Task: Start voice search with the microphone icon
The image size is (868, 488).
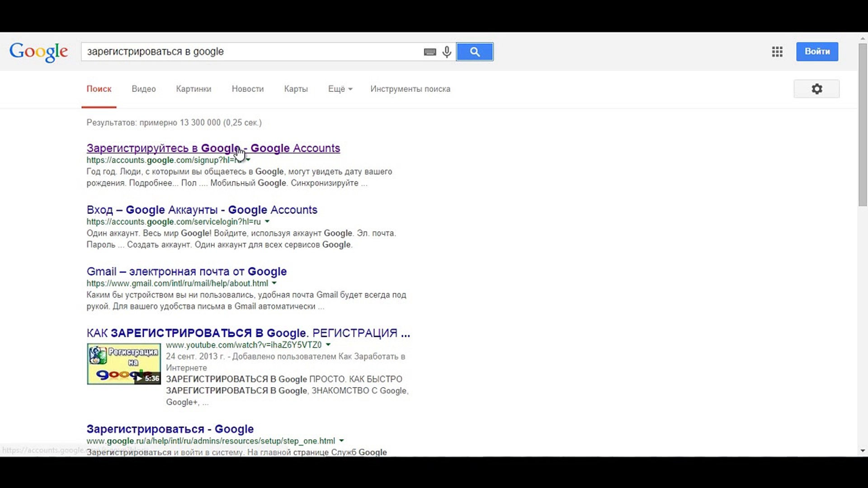Action: tap(447, 52)
